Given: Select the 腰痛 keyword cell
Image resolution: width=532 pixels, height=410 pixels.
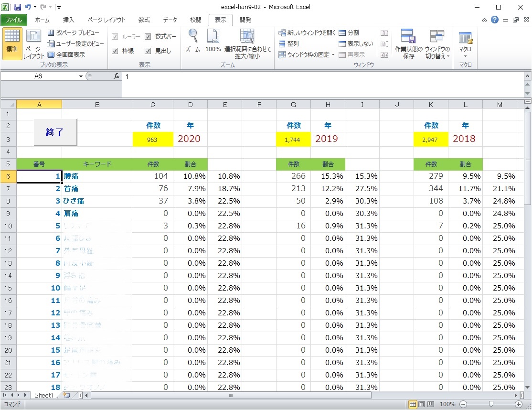Looking at the screenshot, I should click(97, 176).
